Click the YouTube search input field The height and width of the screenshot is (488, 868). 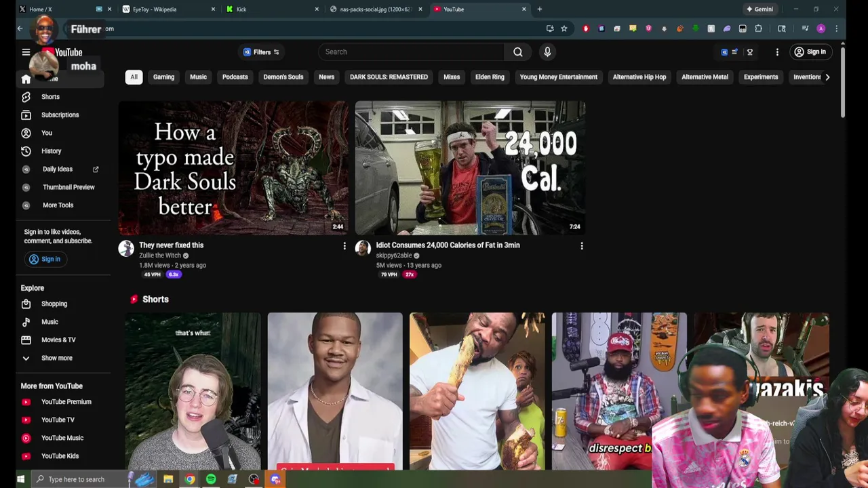pyautogui.click(x=411, y=52)
